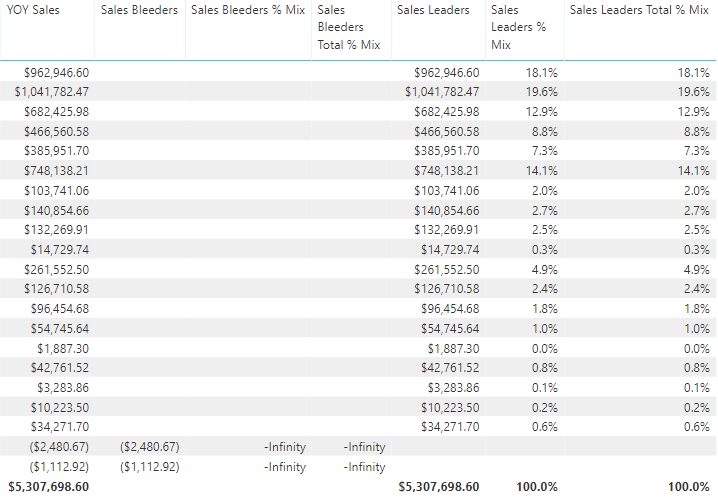
Task: Click YOY Sales value $126,710.58
Action: (57, 289)
